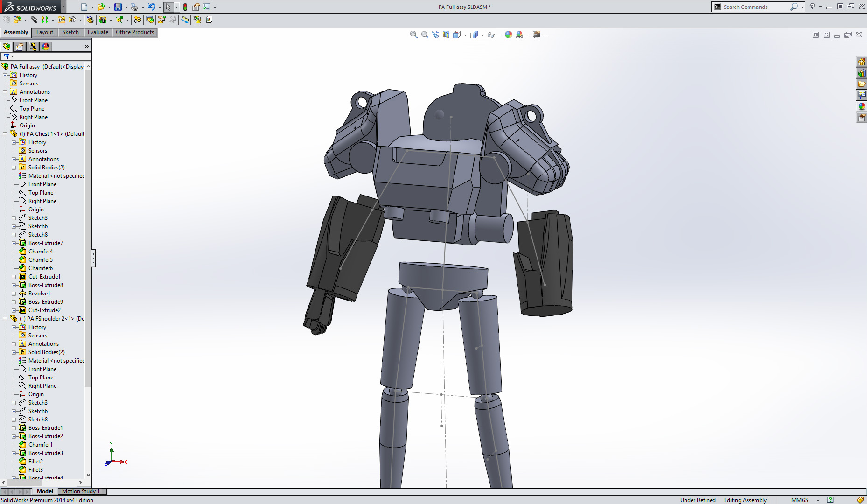Select the Model tab at bottom

point(45,491)
